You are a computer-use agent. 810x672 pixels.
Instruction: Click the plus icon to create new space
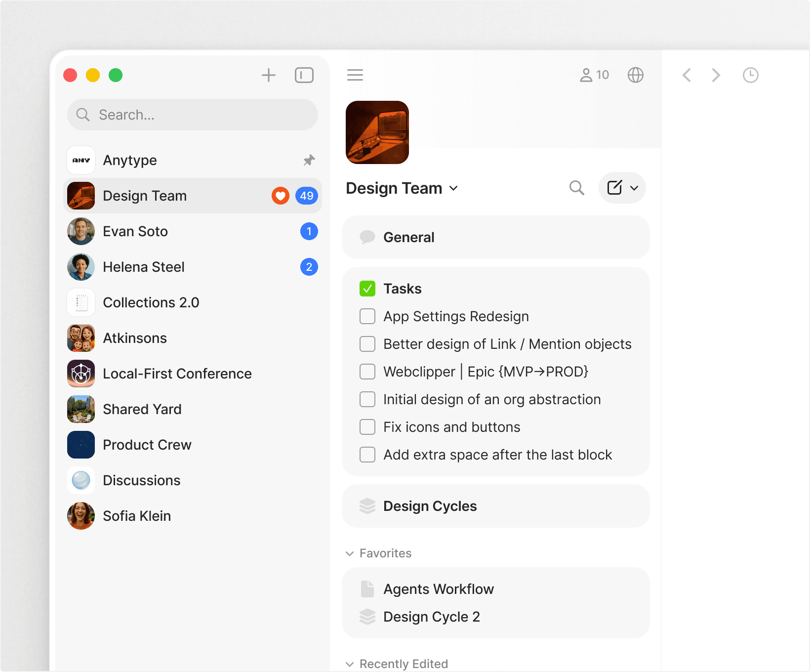[x=269, y=75]
